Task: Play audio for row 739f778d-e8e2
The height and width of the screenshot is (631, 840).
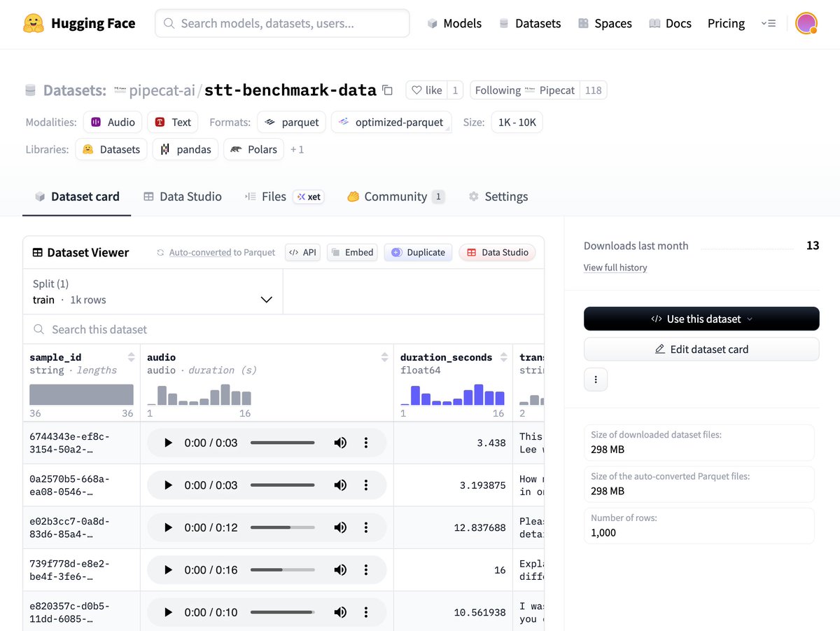Action: pyautogui.click(x=168, y=570)
